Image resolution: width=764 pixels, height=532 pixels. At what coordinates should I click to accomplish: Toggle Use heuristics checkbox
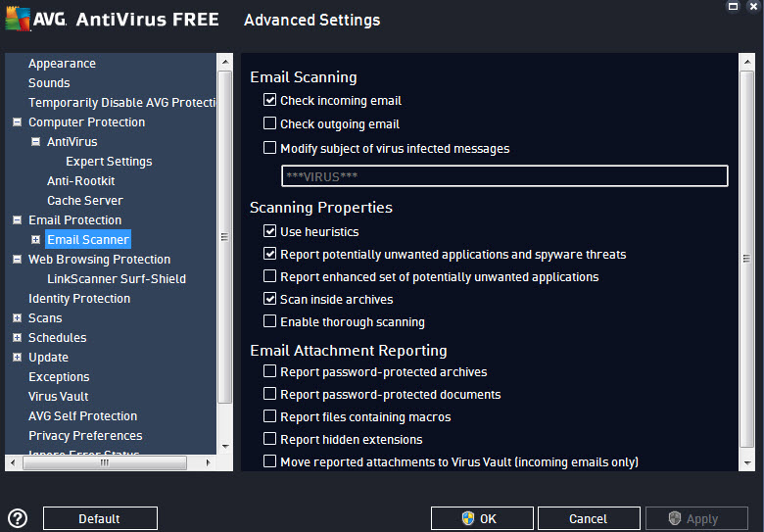tap(269, 231)
